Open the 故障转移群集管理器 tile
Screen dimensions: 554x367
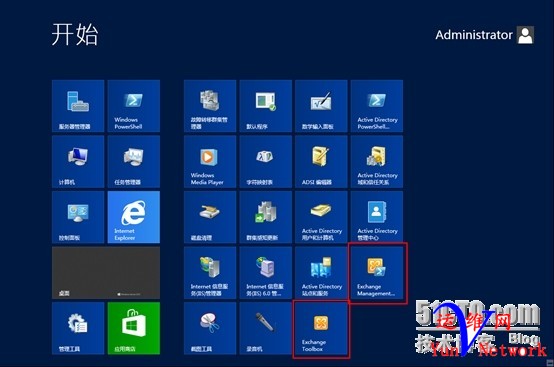pos(210,106)
